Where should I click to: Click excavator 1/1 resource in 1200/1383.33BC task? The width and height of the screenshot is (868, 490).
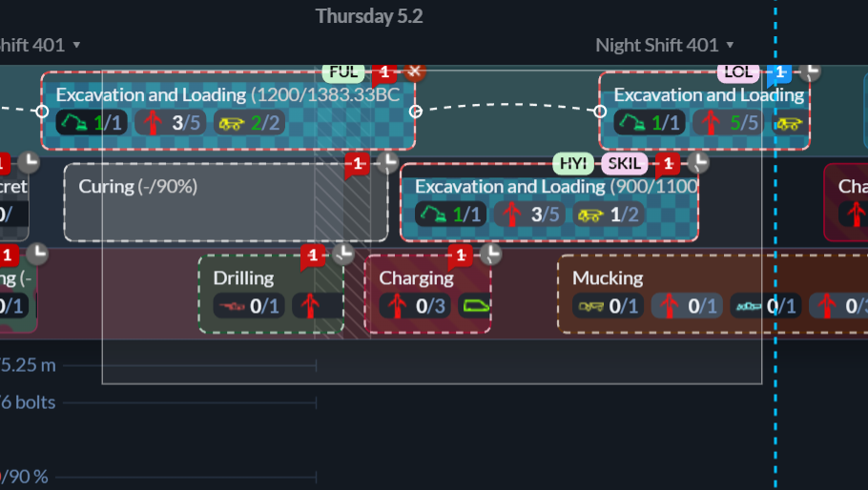92,123
